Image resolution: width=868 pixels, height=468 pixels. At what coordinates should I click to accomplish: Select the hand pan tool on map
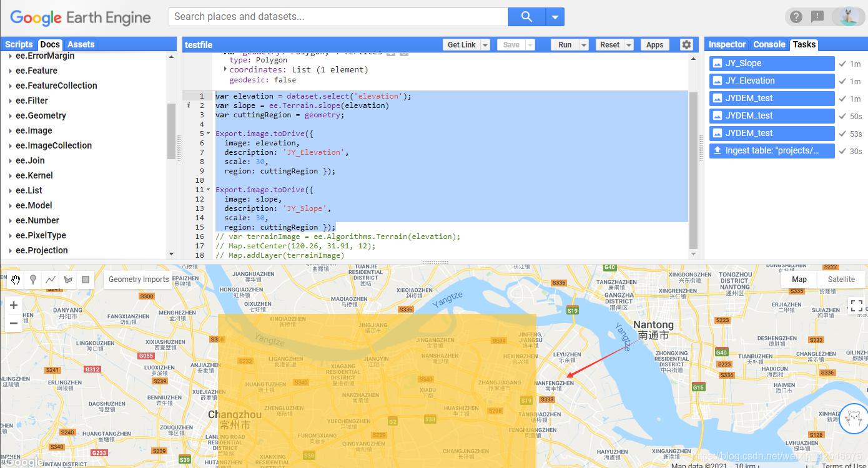click(16, 280)
